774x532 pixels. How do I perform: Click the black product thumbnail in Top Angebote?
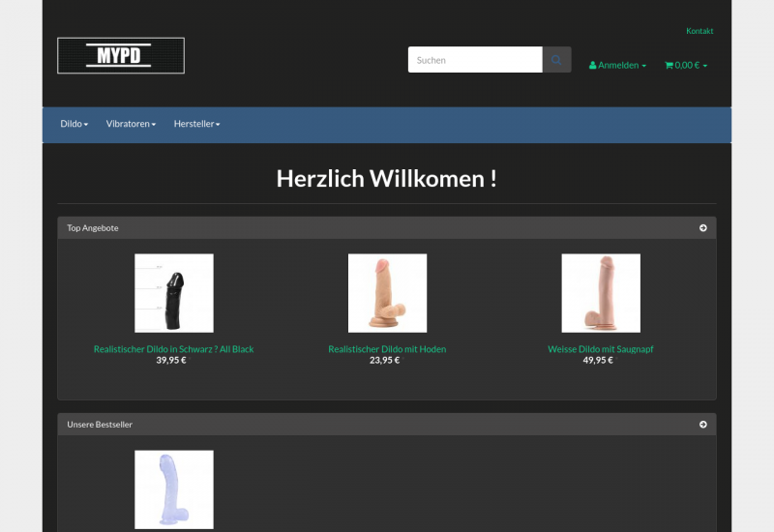tap(174, 293)
